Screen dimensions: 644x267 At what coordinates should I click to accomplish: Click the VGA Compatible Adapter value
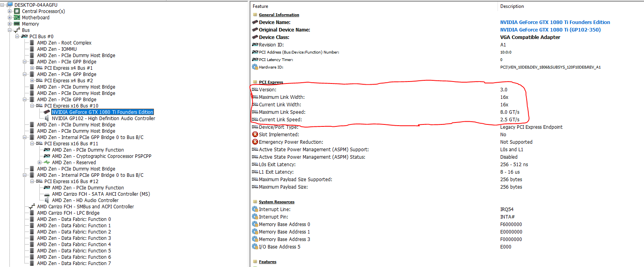pyautogui.click(x=530, y=37)
